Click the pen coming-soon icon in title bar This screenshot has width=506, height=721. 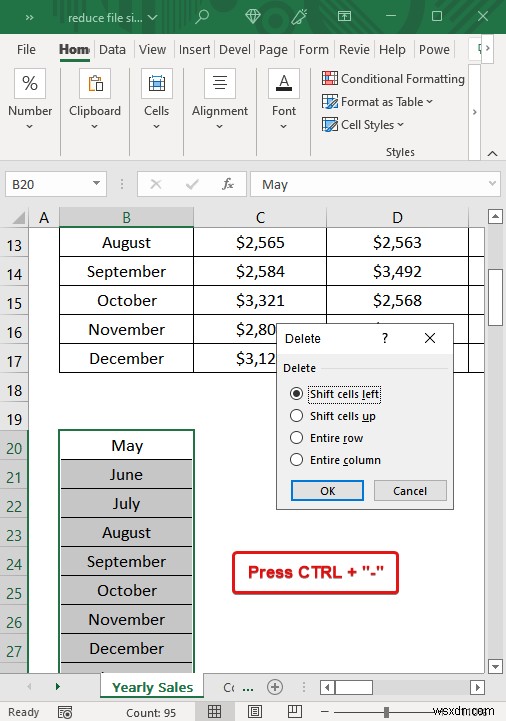[x=299, y=17]
